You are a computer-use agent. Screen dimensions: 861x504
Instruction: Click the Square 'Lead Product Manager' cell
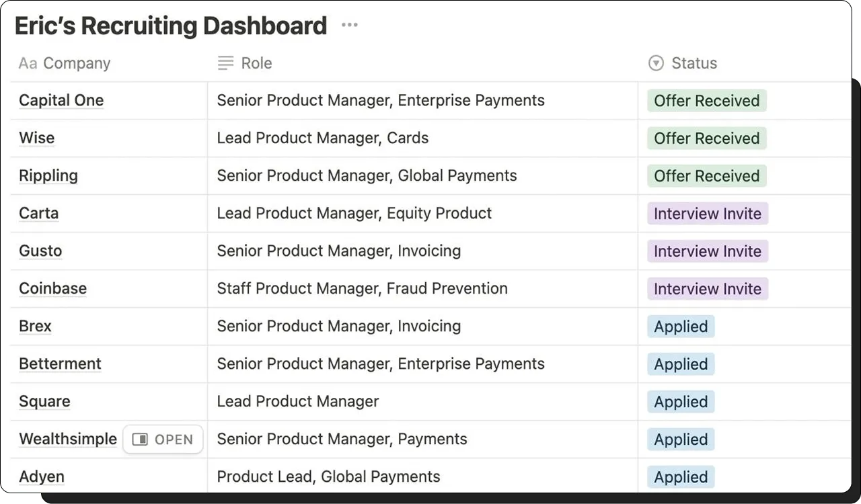coord(422,402)
